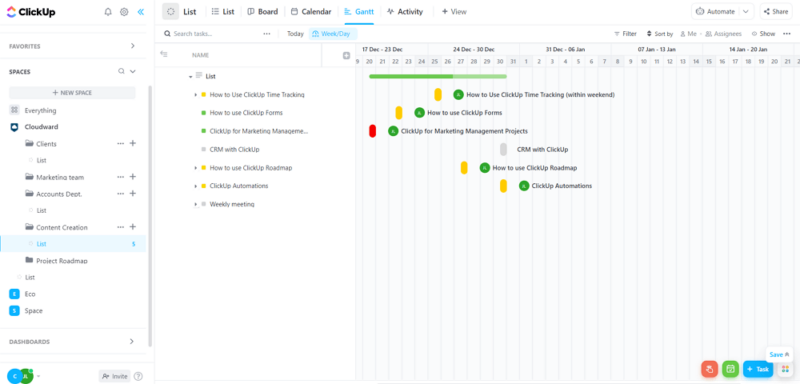Click the list status circle icon
This screenshot has width=800, height=384.
[x=170, y=11]
